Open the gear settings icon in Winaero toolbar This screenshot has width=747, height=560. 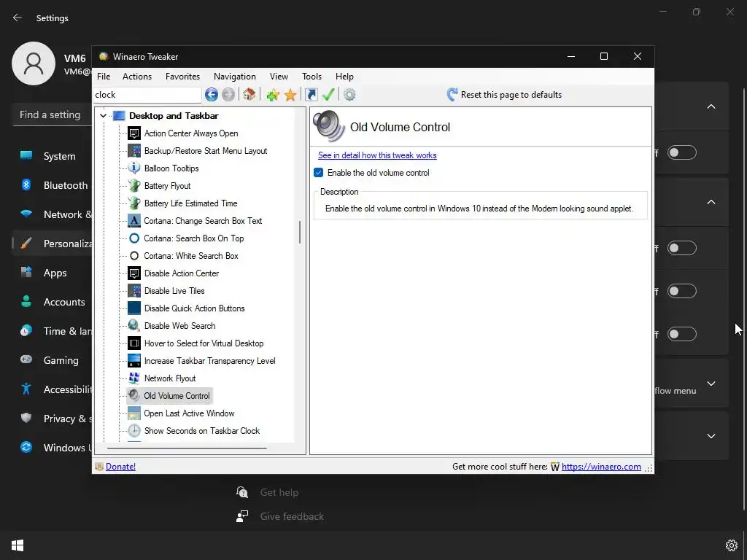[349, 95]
